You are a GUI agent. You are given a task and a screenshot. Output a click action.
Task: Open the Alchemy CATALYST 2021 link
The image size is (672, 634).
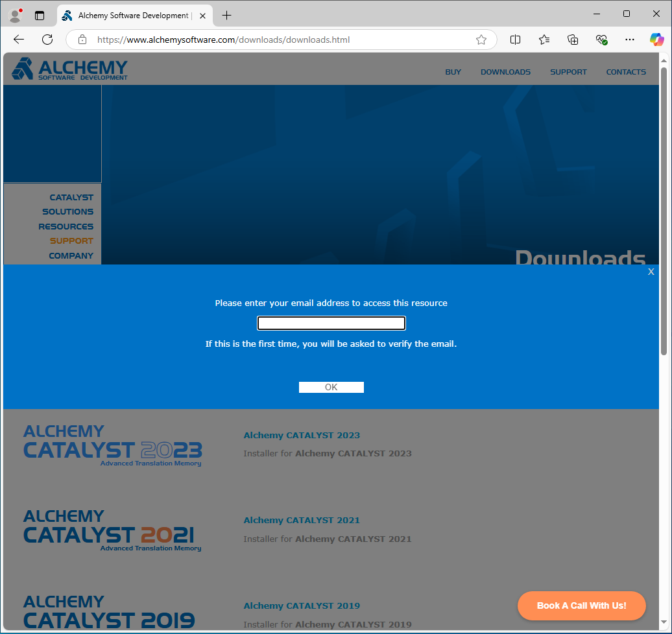click(x=302, y=520)
